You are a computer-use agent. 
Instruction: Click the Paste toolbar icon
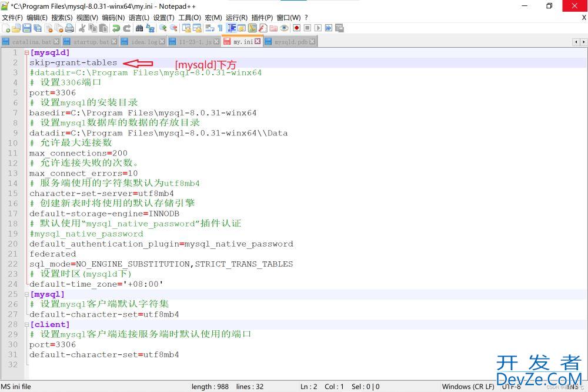coord(103,28)
